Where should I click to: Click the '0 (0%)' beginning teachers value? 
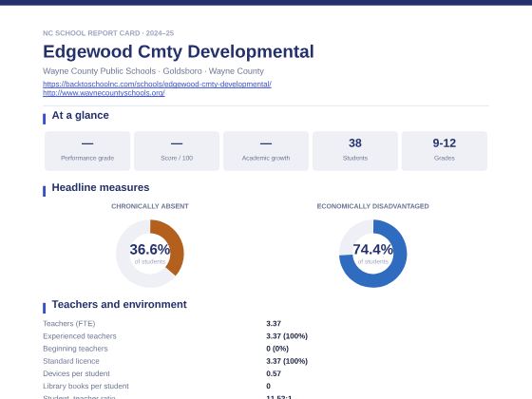[x=277, y=349]
